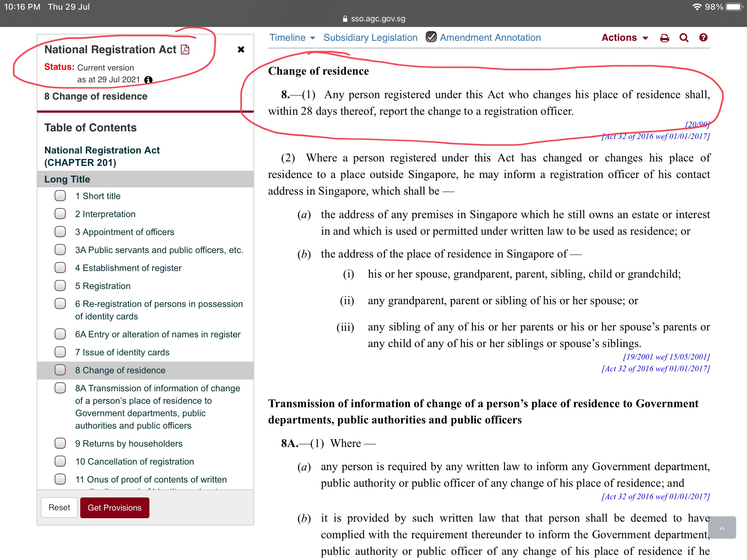Open the 7 Issue of identity cards link
This screenshot has height=560, width=747.
click(x=122, y=352)
